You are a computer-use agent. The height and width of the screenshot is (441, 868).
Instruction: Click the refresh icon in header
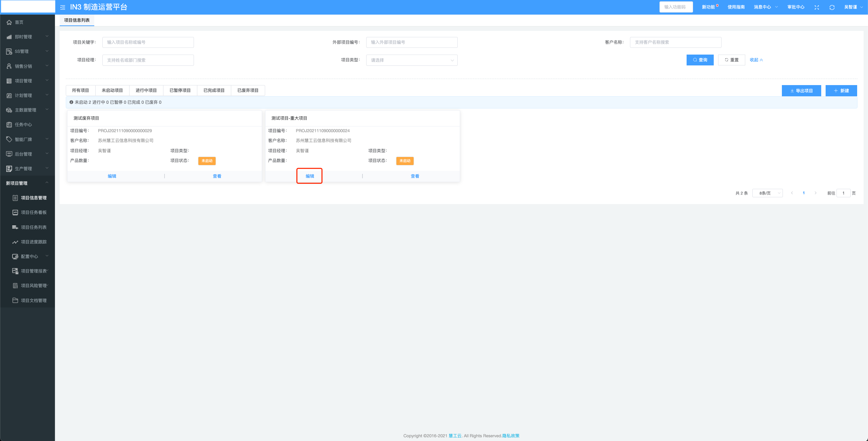[832, 7]
